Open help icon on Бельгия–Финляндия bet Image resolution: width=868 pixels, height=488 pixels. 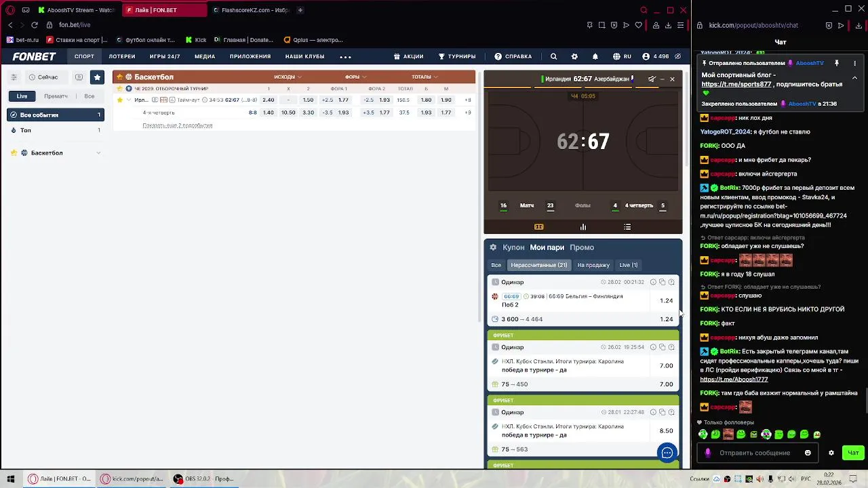671,282
